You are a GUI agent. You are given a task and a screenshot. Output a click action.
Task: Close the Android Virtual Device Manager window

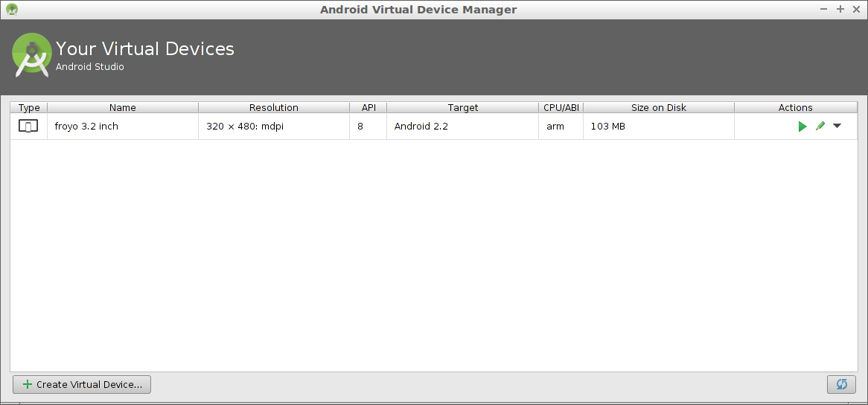(857, 10)
